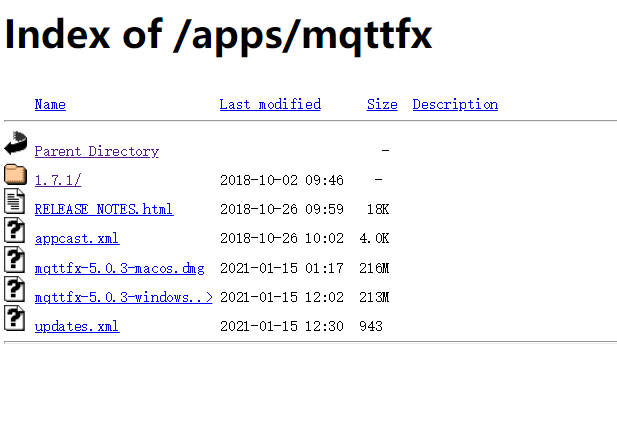Sort the listing by Last modified
The image size is (617, 439).
[x=270, y=105]
